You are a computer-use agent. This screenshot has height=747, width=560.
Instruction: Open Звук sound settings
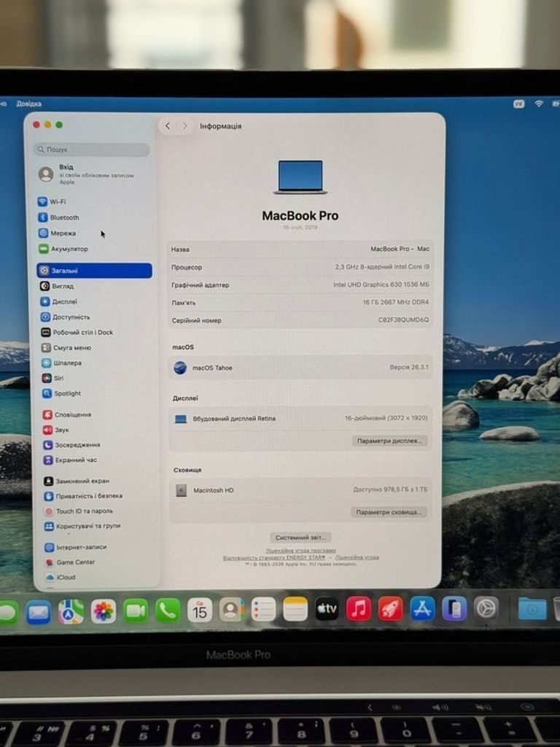pos(56,430)
